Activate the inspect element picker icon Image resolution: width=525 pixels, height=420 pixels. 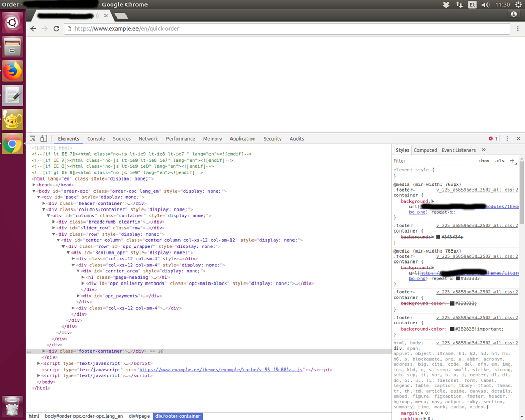(x=33, y=139)
